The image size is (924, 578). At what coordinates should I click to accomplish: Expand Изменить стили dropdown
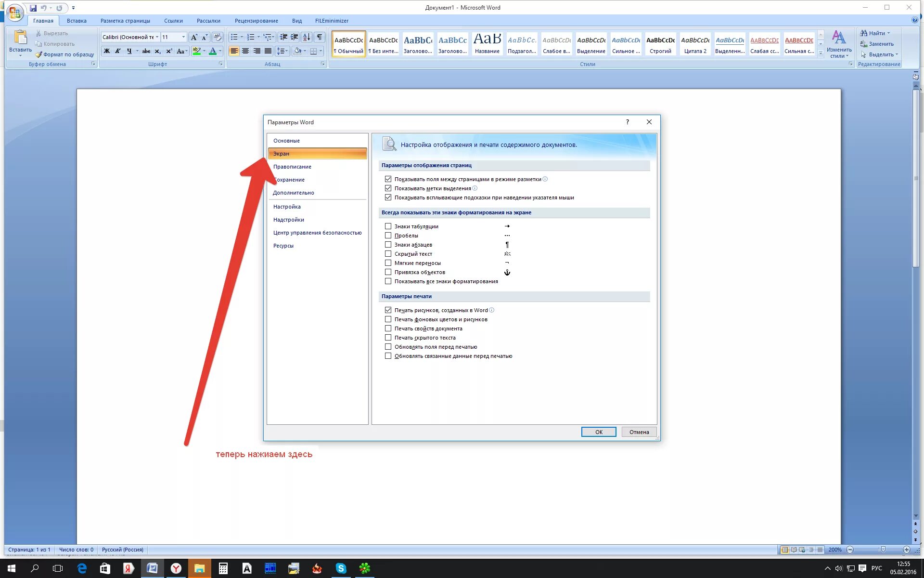pos(839,46)
